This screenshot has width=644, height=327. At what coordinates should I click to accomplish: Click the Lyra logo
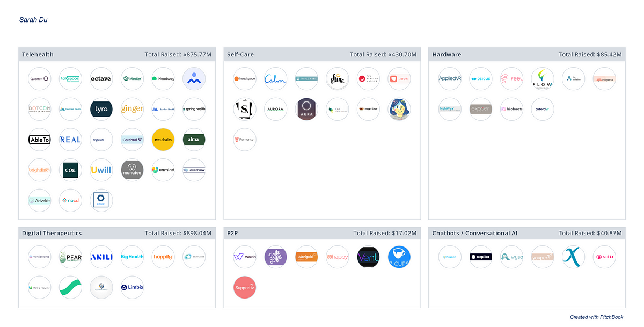click(x=101, y=109)
